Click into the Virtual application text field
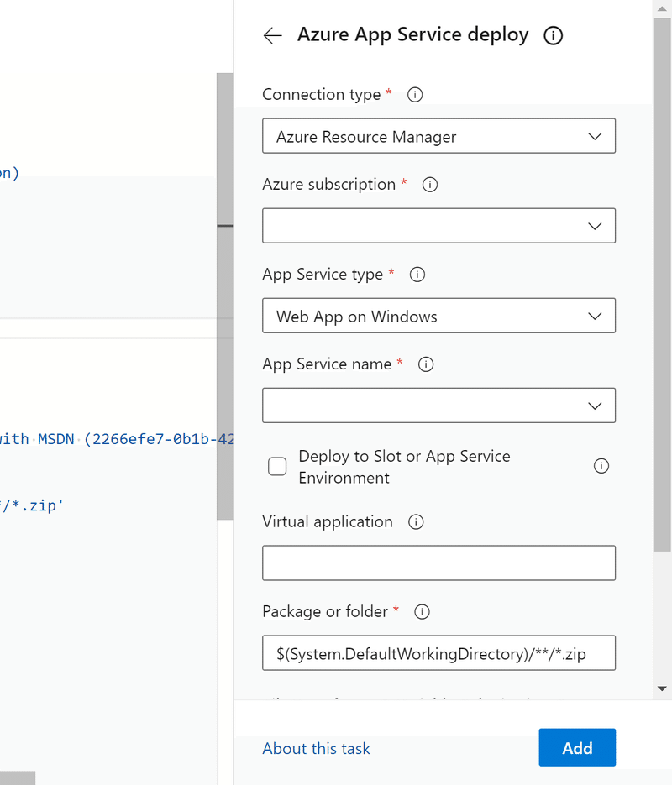 click(x=438, y=563)
